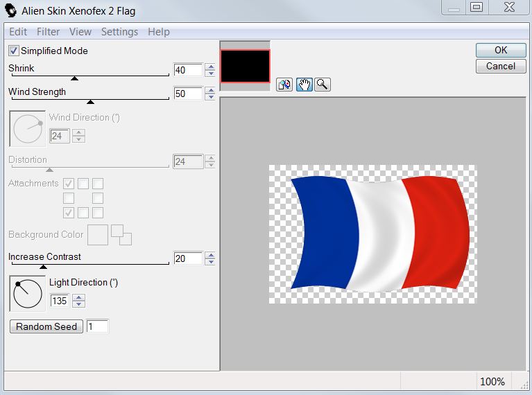Click the Shrink slider handle
532x395 pixels.
(75, 78)
